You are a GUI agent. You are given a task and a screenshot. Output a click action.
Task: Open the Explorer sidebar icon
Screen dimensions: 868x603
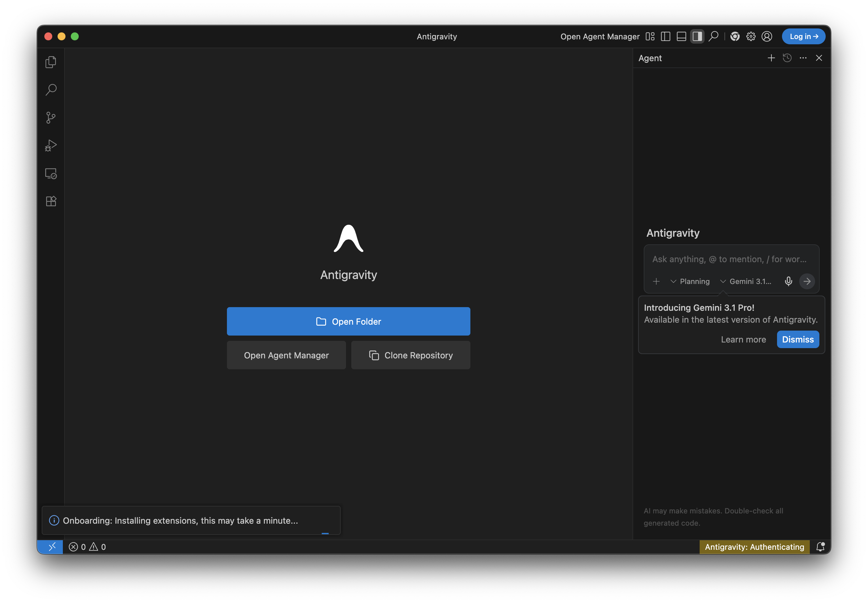[x=51, y=61]
